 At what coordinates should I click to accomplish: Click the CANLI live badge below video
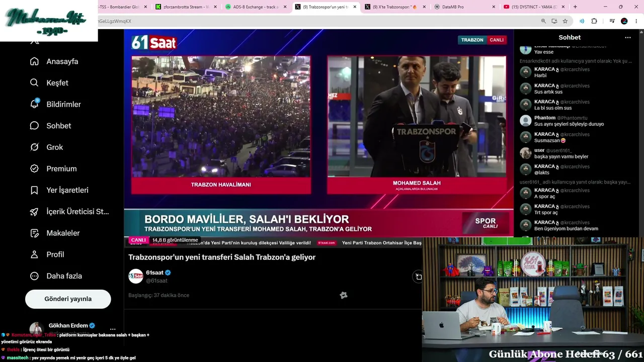coord(138,240)
